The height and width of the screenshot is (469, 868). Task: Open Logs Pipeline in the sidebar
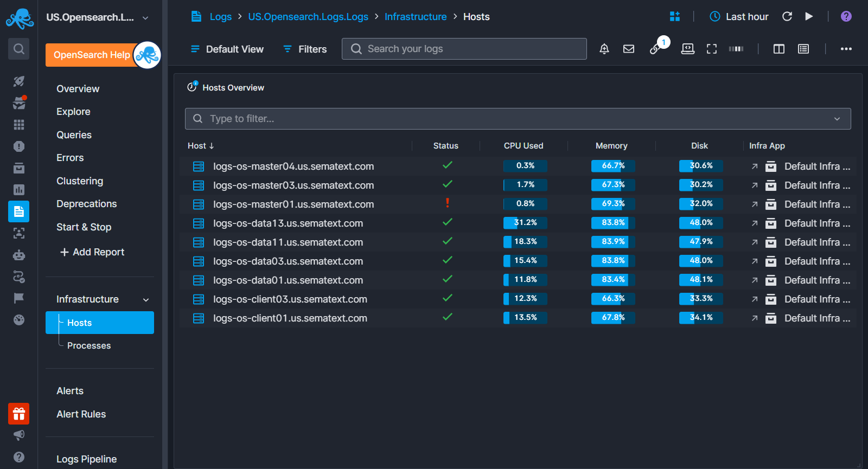pos(87,459)
